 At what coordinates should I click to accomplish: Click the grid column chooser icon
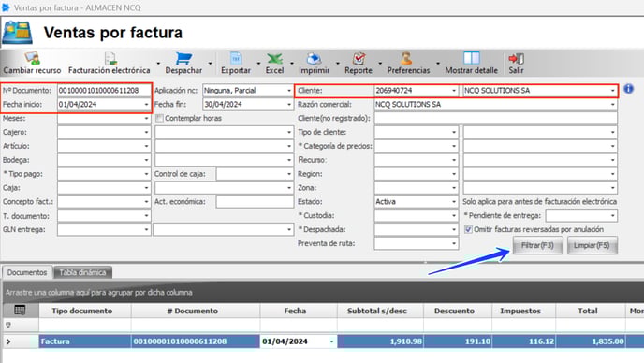[x=20, y=310]
